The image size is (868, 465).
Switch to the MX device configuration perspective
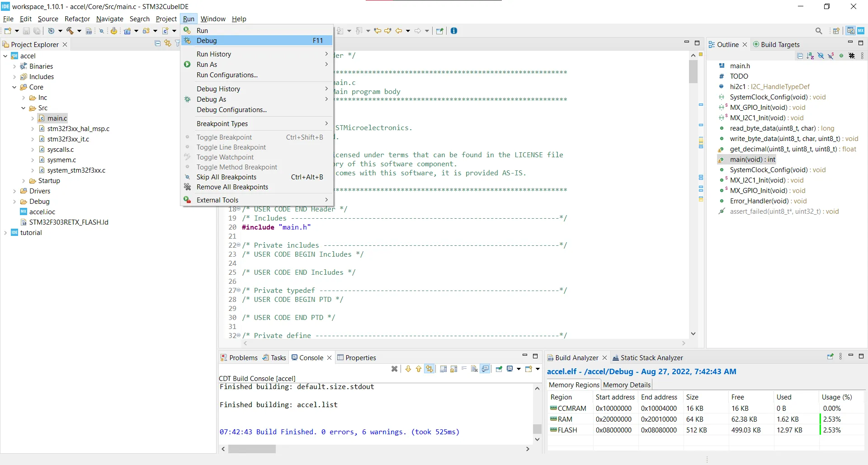coord(861,31)
